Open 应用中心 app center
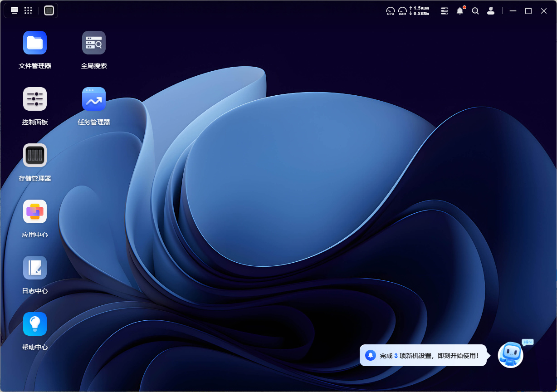Screen dimensions: 557x392 coord(35,211)
